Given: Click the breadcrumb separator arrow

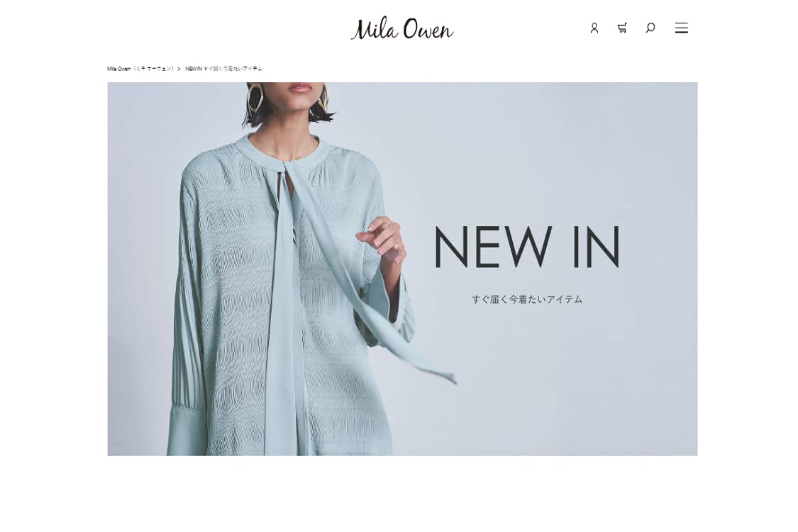Looking at the screenshot, I should (179, 69).
